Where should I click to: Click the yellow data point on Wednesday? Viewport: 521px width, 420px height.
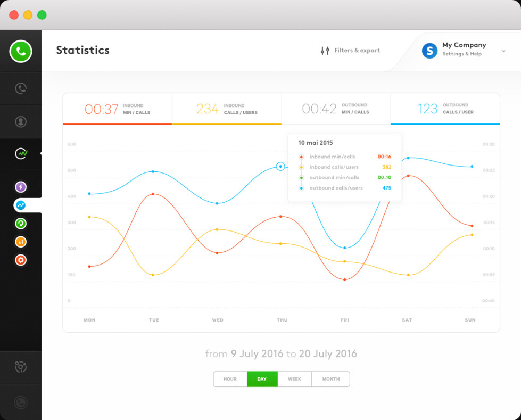[x=217, y=229]
